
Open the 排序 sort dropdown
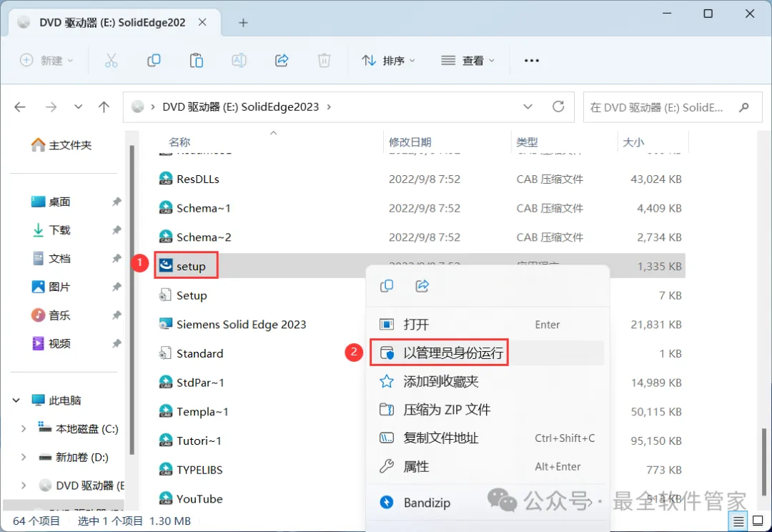click(388, 61)
